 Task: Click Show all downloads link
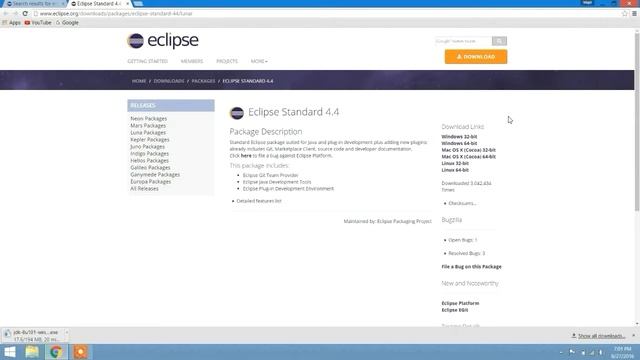click(601, 336)
